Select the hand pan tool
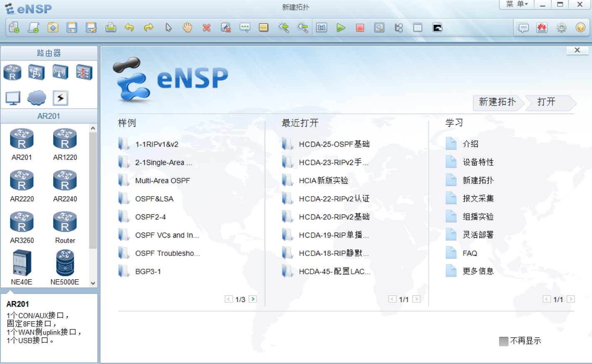Viewport: 592px width, 364px height. (187, 27)
